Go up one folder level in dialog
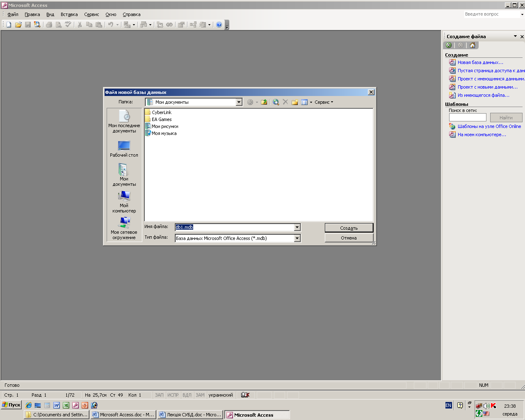This screenshot has height=420, width=525. pyautogui.click(x=264, y=102)
